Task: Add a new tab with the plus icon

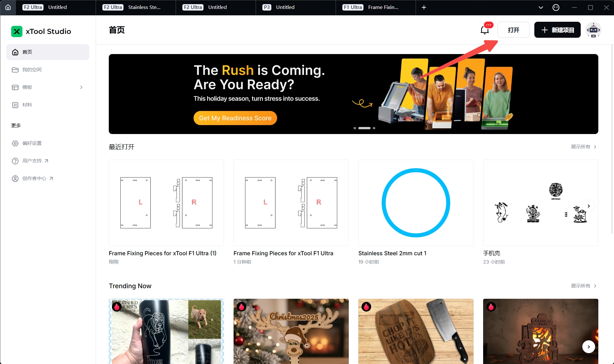Action: pos(424,7)
